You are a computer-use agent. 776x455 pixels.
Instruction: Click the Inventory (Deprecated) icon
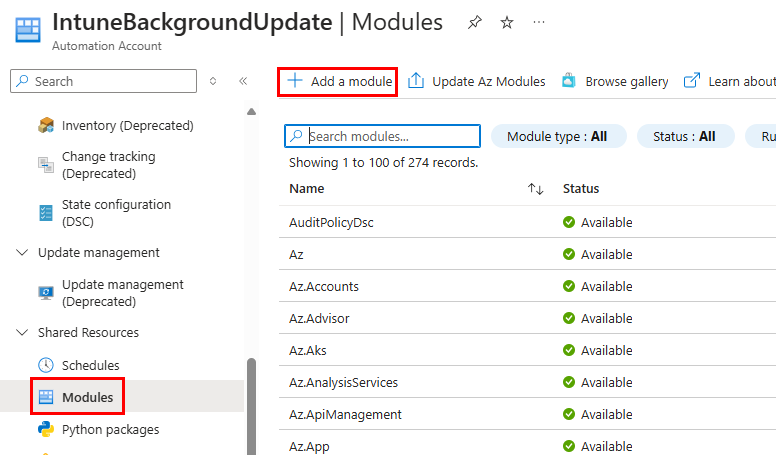[46, 126]
